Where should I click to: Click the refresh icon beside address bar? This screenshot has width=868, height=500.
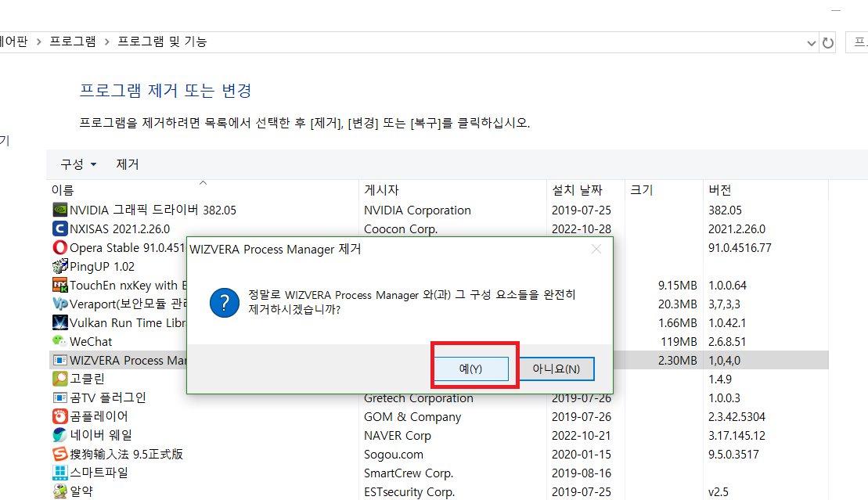point(827,42)
